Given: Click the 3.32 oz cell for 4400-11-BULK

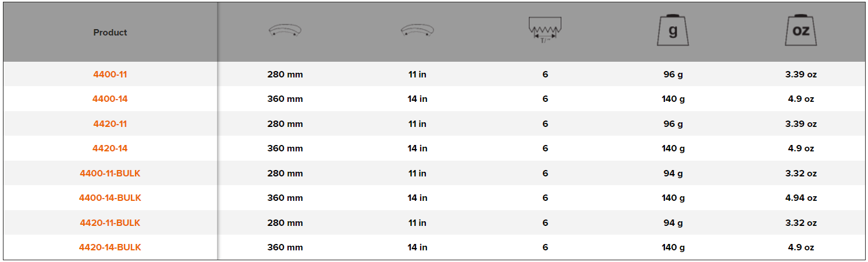Looking at the screenshot, I should [x=801, y=174].
